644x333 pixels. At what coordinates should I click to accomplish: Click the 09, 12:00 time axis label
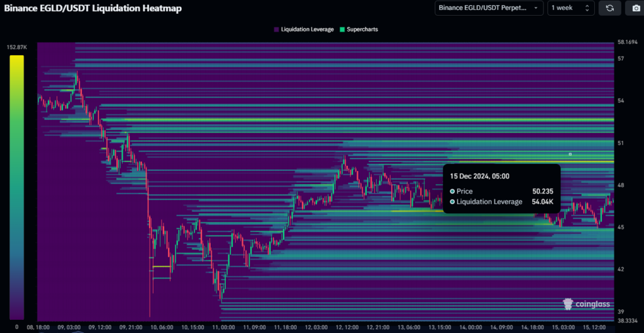101,327
